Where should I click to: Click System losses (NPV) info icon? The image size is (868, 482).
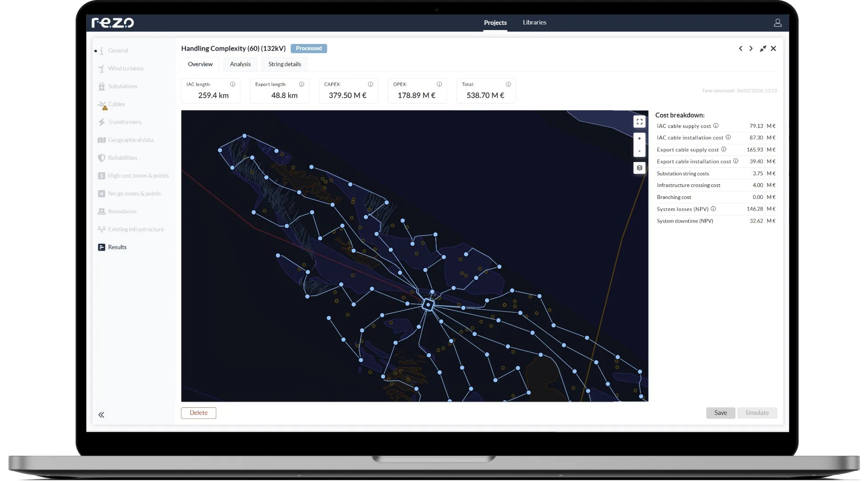(x=713, y=209)
